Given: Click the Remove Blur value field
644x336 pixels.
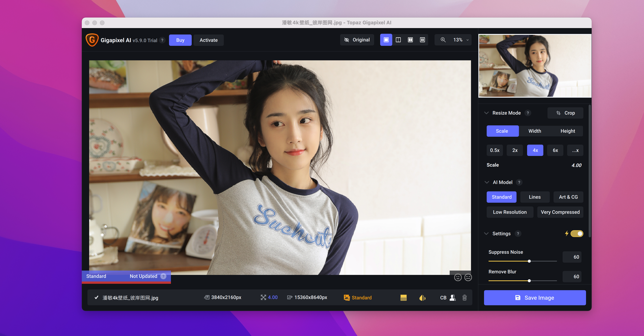Looking at the screenshot, I should click(x=572, y=276).
